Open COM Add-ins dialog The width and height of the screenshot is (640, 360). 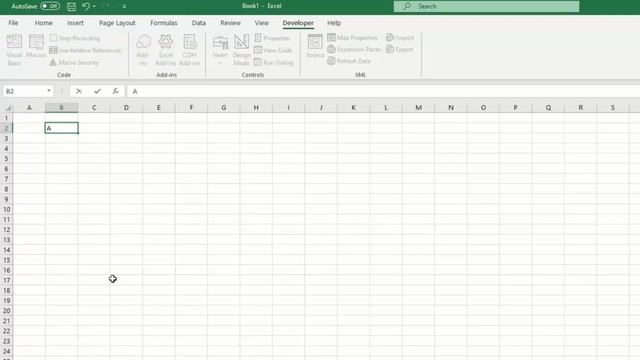189,50
